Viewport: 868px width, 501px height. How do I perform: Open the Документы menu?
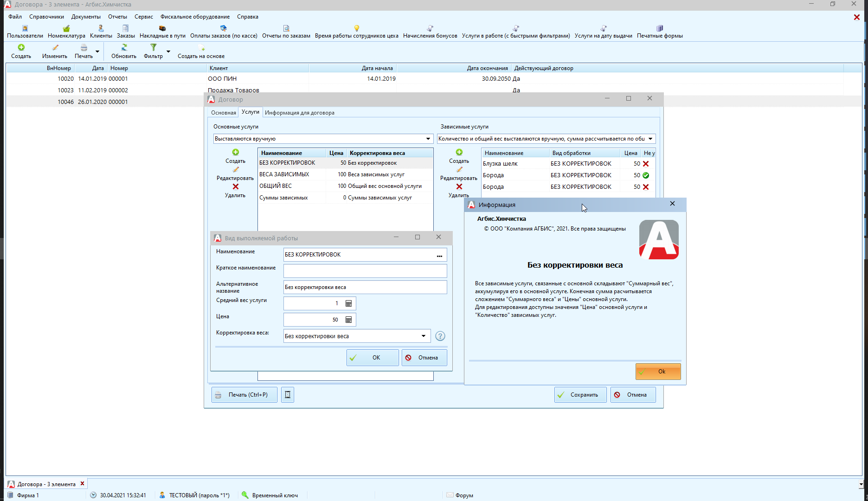click(x=86, y=17)
